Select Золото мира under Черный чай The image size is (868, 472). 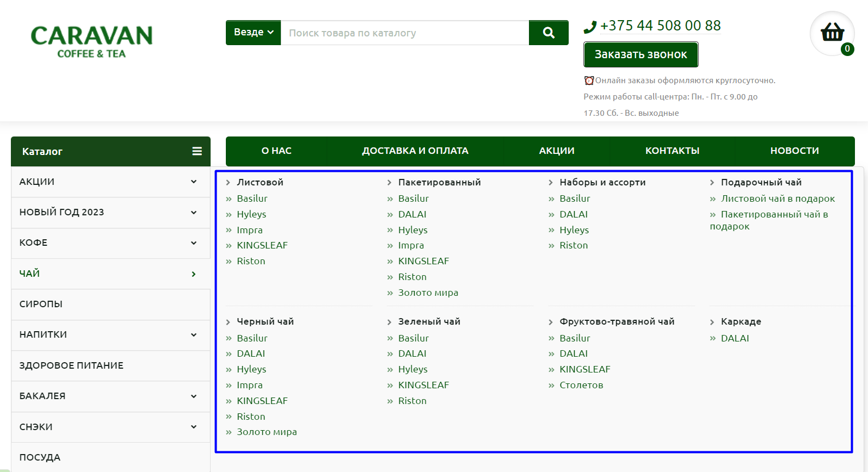coord(267,432)
